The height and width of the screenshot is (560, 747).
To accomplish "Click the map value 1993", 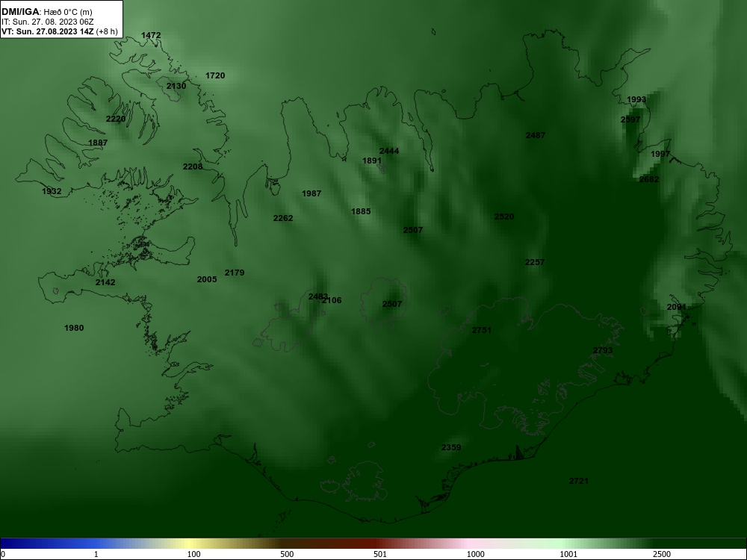I will (x=636, y=99).
